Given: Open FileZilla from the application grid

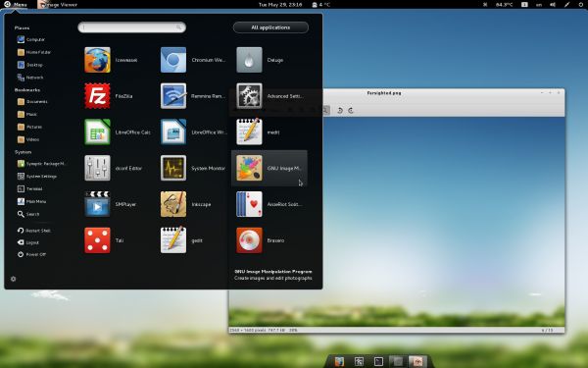Looking at the screenshot, I should pyautogui.click(x=97, y=96).
